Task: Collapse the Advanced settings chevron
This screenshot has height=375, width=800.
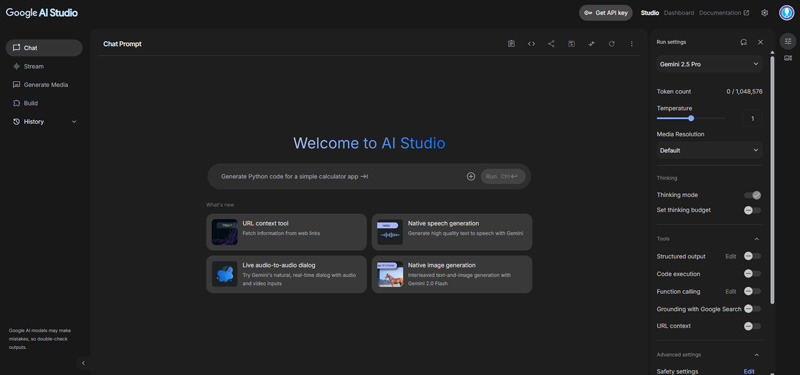Action: click(757, 355)
